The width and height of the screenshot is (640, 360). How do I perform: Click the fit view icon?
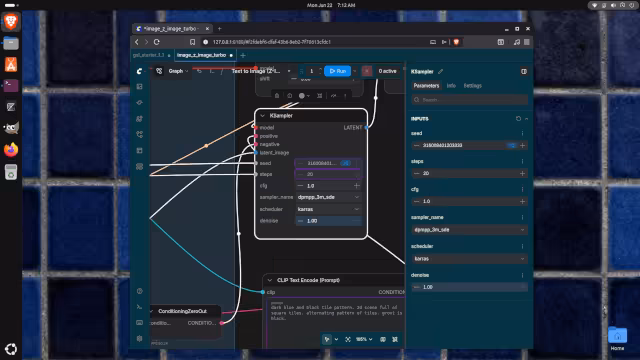coord(348,339)
